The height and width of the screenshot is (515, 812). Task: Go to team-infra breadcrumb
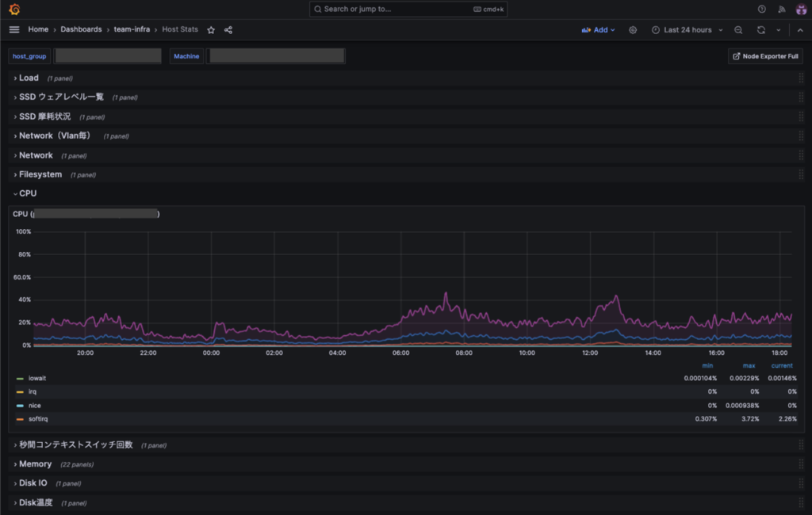click(x=132, y=29)
